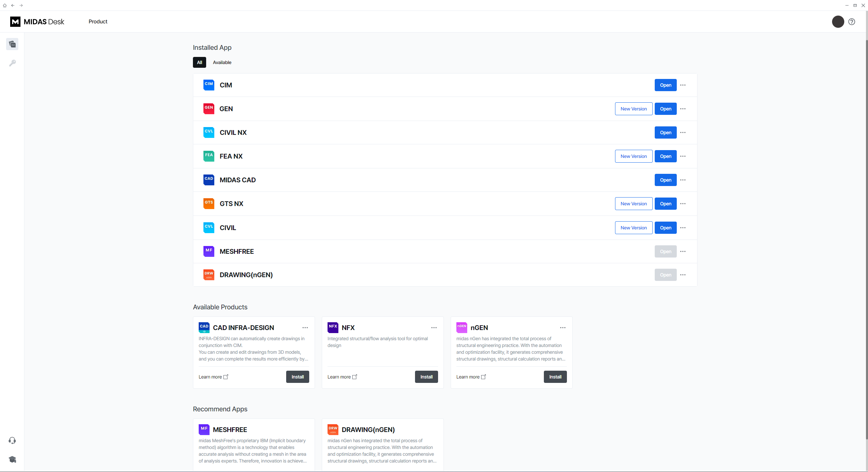This screenshot has width=868, height=472.
Task: Open the more options menu for CIM
Action: pos(683,85)
